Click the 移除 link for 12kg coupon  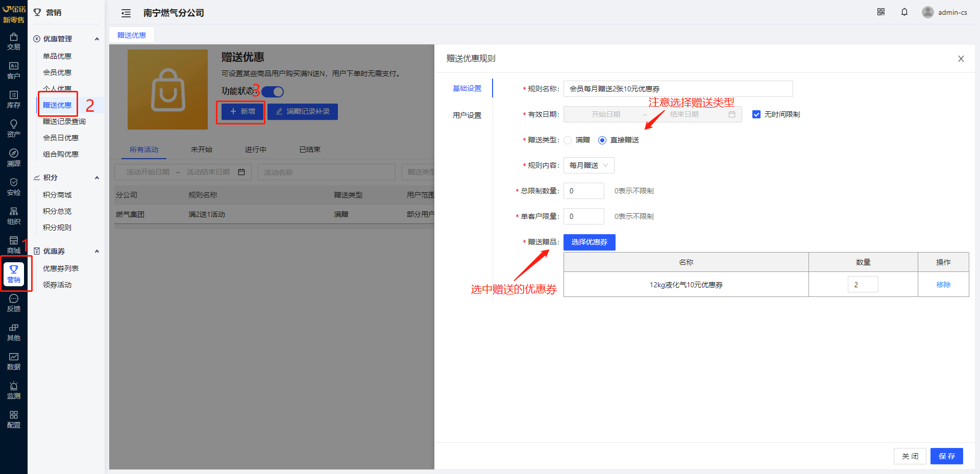(x=943, y=285)
